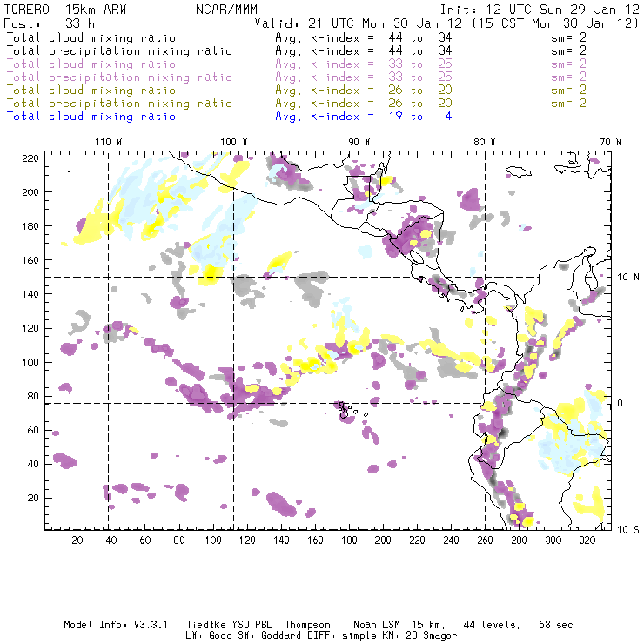Pick olive "Total precipitation mixing ratio" legend line
The image size is (644, 644).
click(119, 103)
